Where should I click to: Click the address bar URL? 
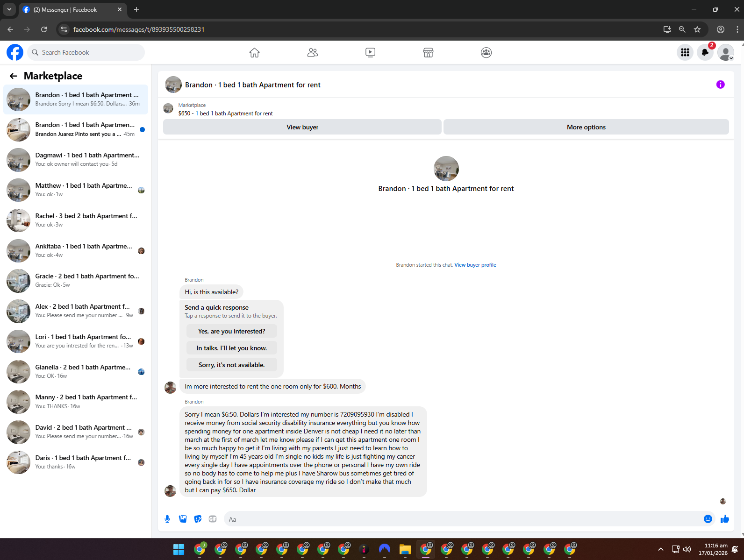(139, 29)
